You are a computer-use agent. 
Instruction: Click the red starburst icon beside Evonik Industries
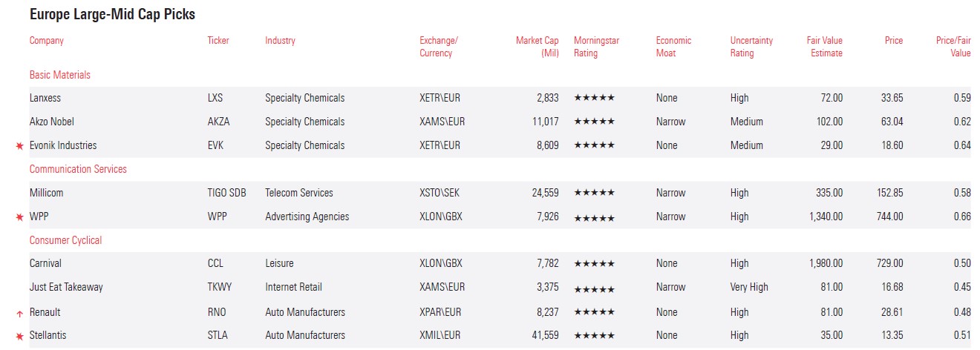[20, 146]
